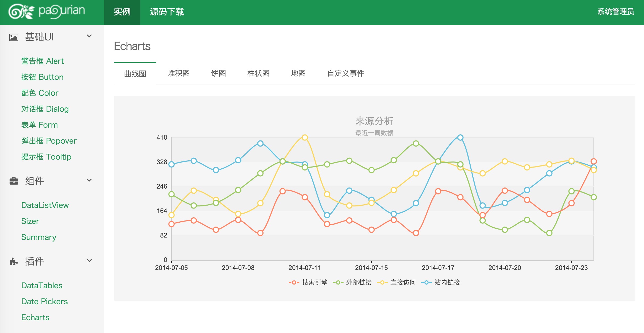The height and width of the screenshot is (333, 644).
Task: Click the Pagurian logo in header
Action: pos(47,12)
